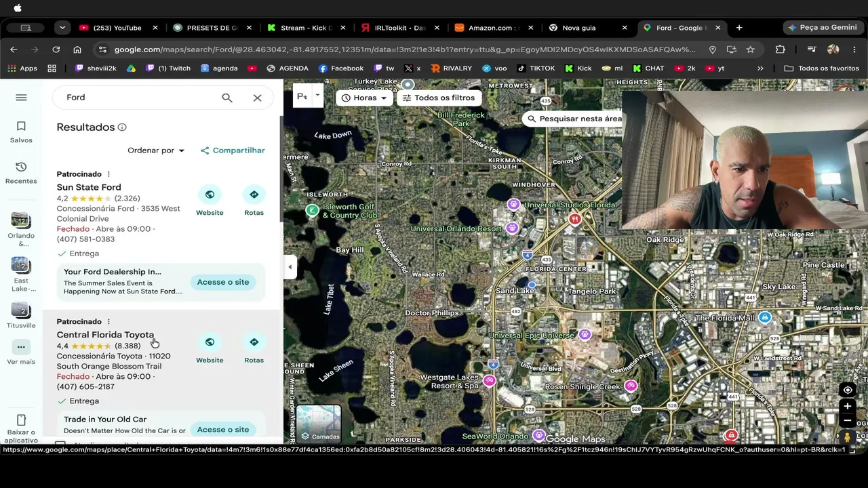The width and height of the screenshot is (868, 488).
Task: Share results with Compartilhar
Action: point(233,150)
